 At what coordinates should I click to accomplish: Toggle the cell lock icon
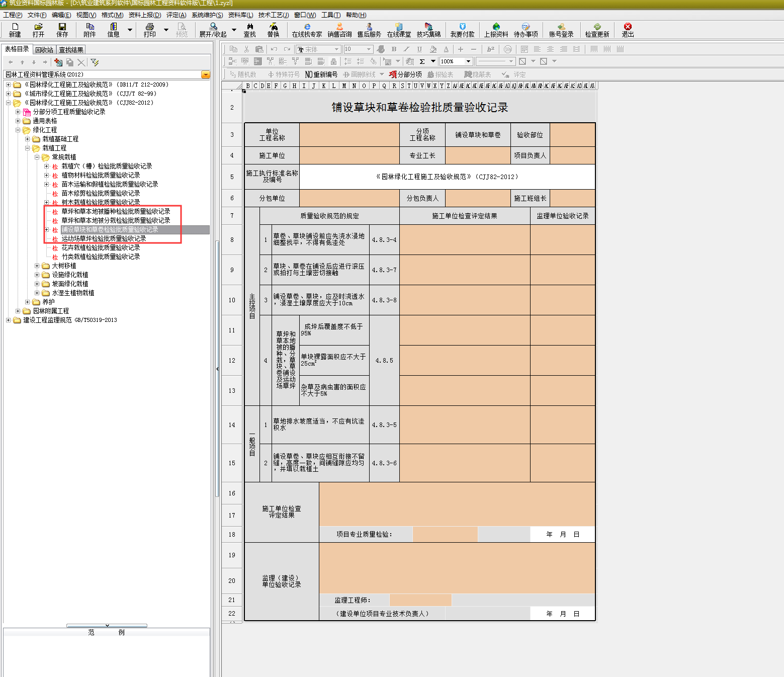click(x=333, y=61)
